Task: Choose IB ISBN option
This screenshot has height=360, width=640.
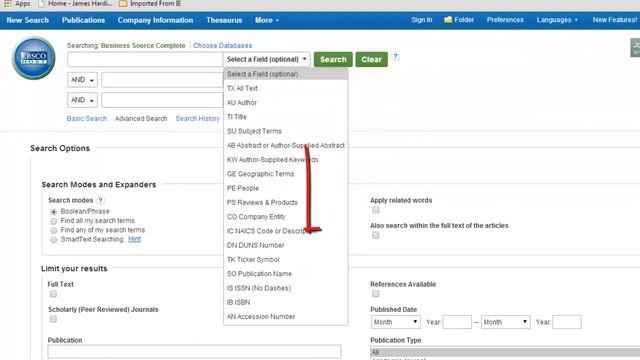Action: click(x=286, y=302)
